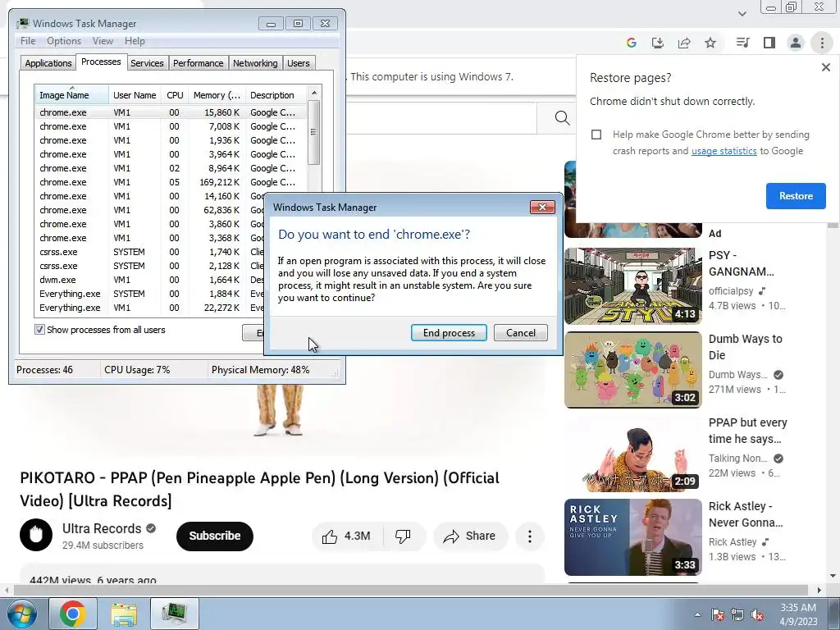Click the network tray icon
Viewport: 840px width, 630px height.
coord(737,614)
